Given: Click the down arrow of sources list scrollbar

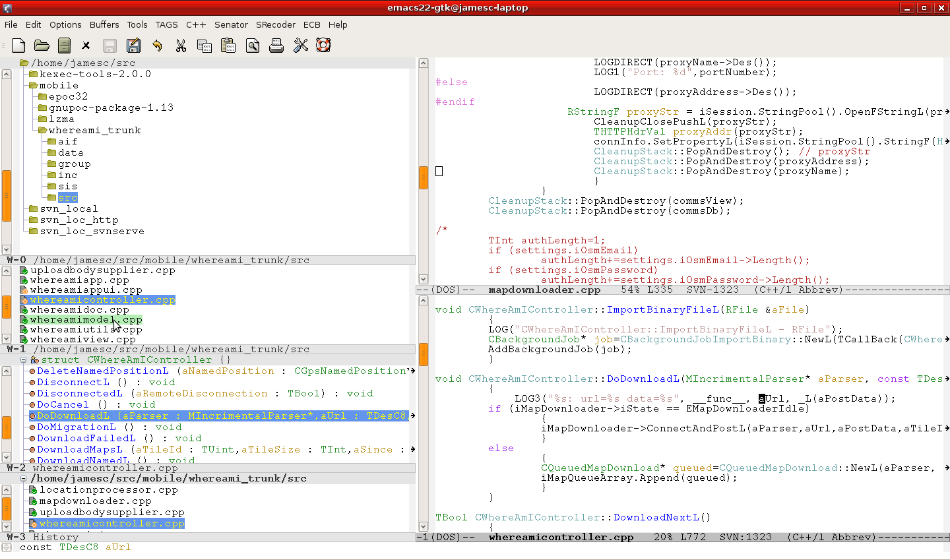Looking at the screenshot, I should pyautogui.click(x=7, y=338).
